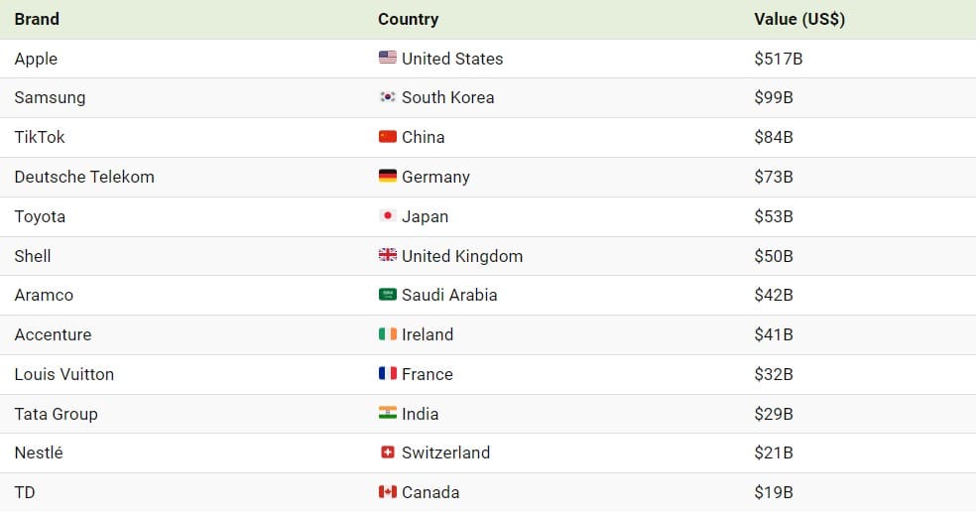The image size is (980, 518).
Task: Click the Canada flag icon
Action: (x=387, y=492)
